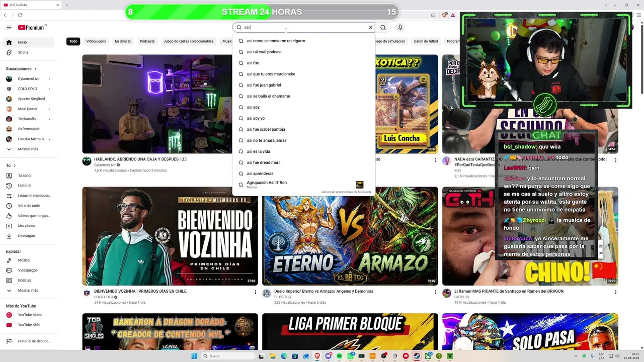Focus the YouTube search input field

point(304,28)
